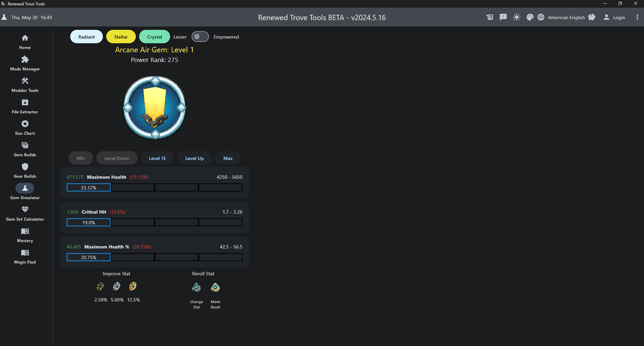Toggle the Lesser/Empowered gem switch
The image size is (644, 346).
point(200,37)
